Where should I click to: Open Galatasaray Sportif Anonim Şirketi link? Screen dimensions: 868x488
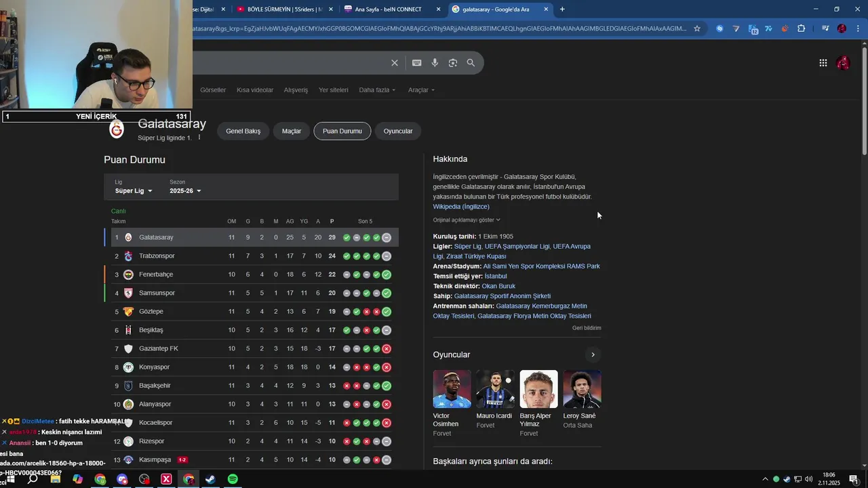tap(502, 296)
